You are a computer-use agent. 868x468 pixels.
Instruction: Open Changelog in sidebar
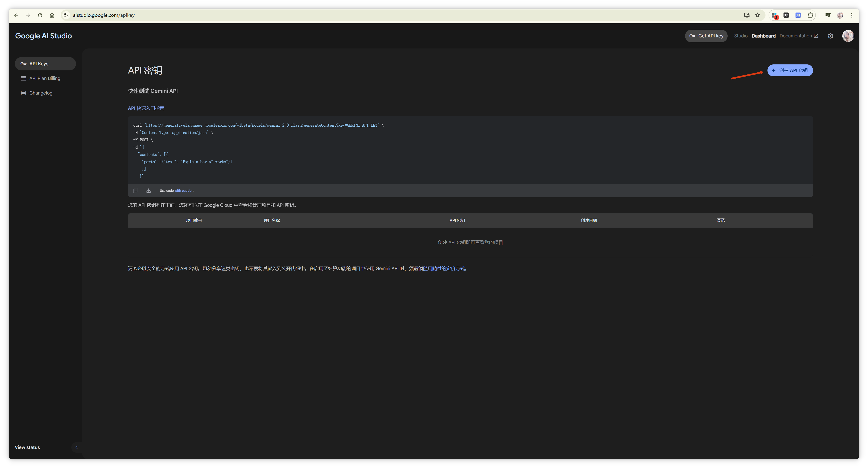pyautogui.click(x=41, y=93)
